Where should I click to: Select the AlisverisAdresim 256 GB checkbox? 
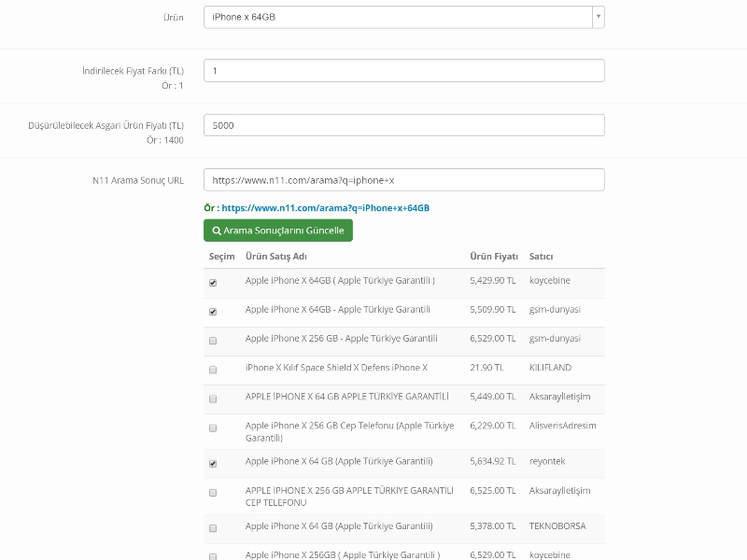(x=213, y=427)
